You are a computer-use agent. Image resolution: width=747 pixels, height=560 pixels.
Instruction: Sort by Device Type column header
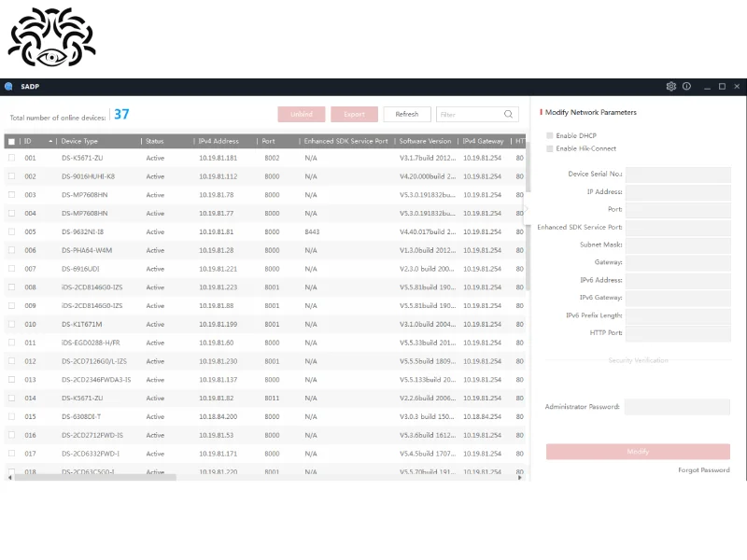(x=79, y=141)
